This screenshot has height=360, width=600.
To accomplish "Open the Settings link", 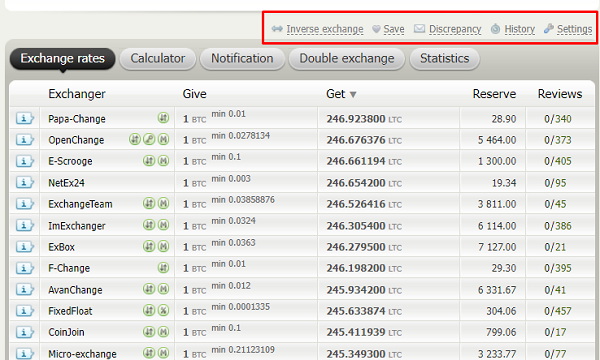I will 574,29.
